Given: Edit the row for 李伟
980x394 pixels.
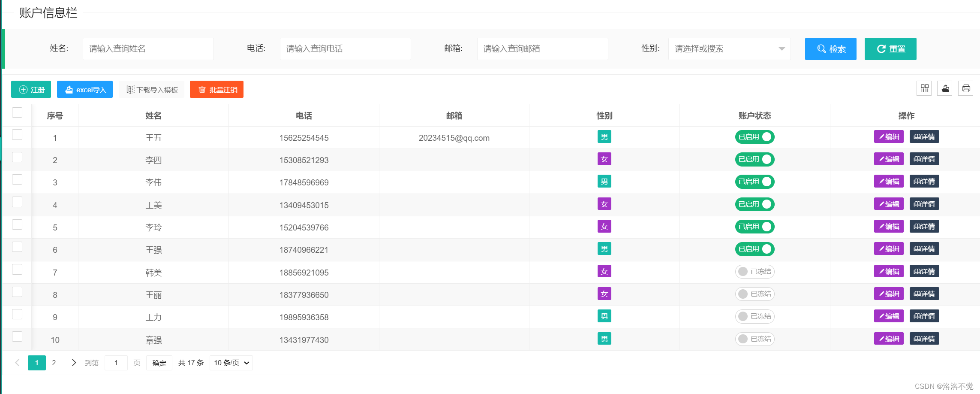Looking at the screenshot, I should [889, 182].
